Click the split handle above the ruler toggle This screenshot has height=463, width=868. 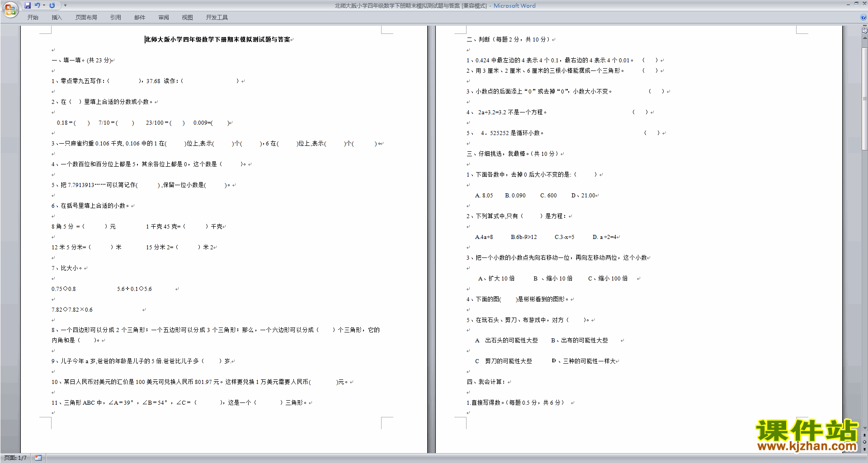(864, 26)
